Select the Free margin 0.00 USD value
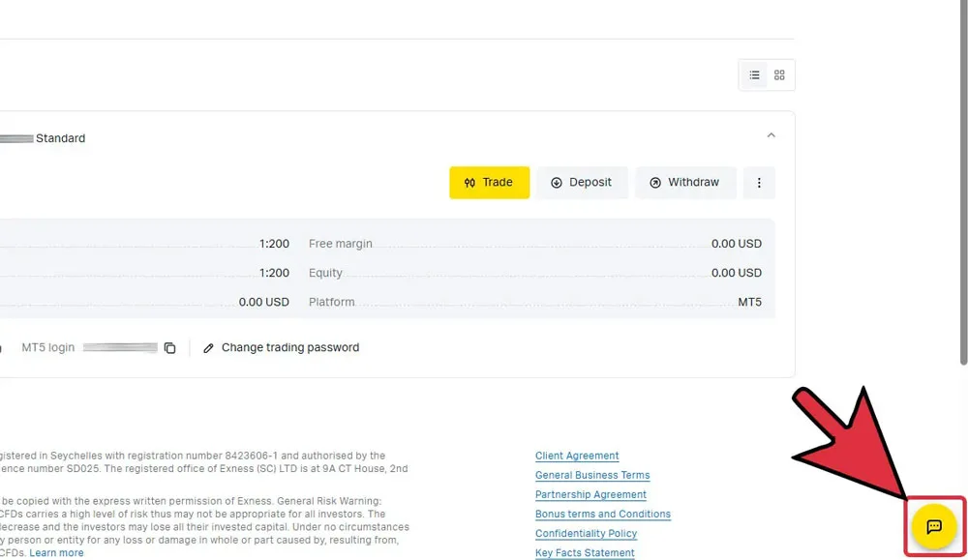This screenshot has height=560, width=968. pos(736,244)
